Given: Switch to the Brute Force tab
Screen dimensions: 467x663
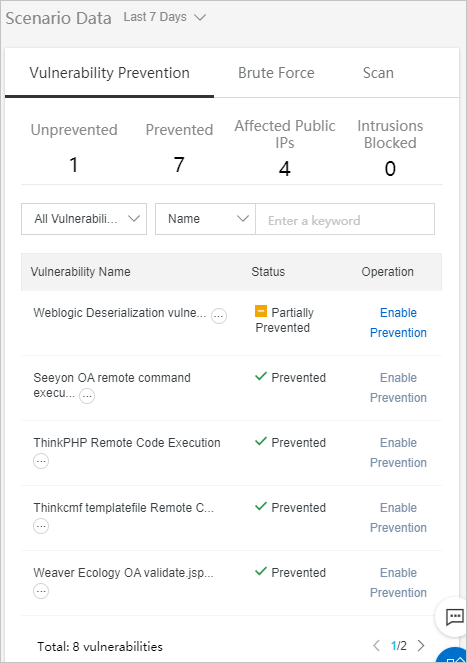Looking at the screenshot, I should click(x=276, y=73).
